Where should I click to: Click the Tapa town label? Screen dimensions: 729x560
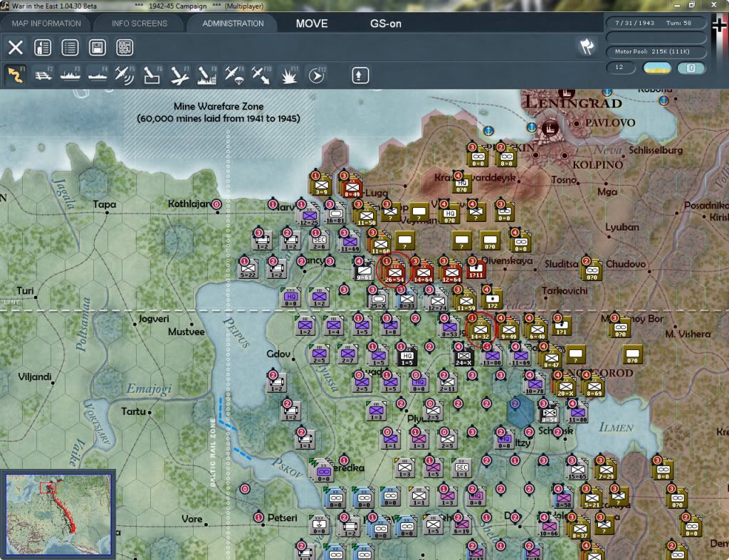point(105,204)
